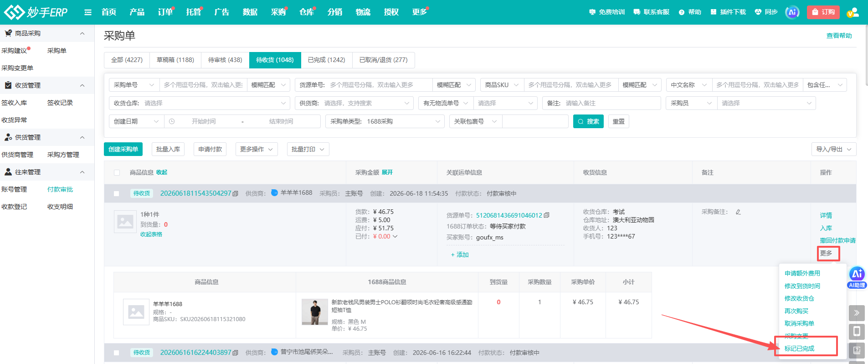The height and width of the screenshot is (364, 868).
Task: Click the placeholder image of 羊羊羊1688 product
Action: pyautogui.click(x=136, y=312)
